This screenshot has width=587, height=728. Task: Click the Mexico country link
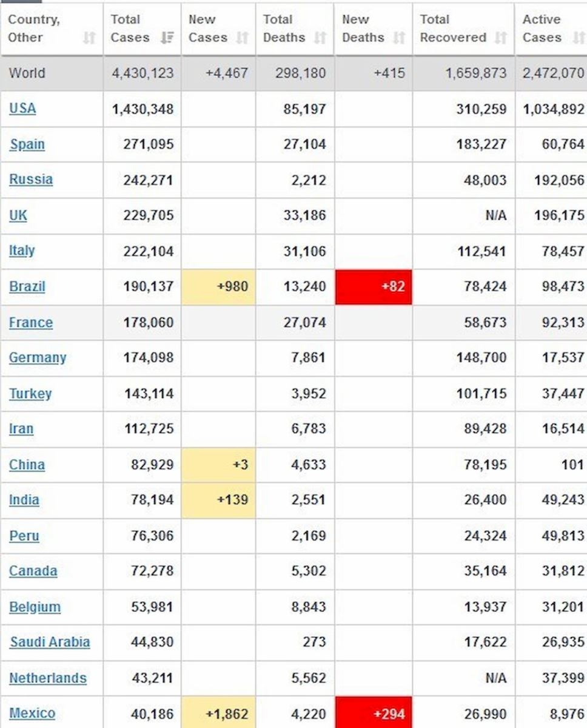[x=32, y=713]
